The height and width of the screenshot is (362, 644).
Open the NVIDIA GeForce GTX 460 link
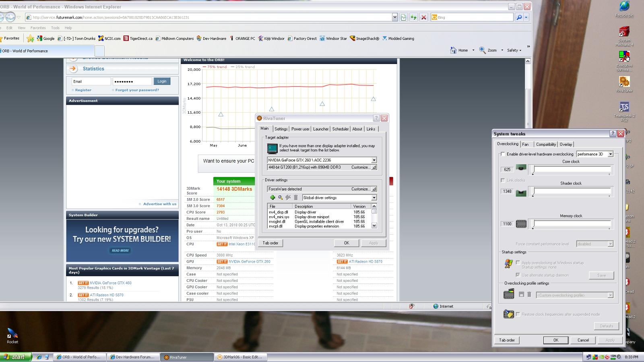pos(110,283)
